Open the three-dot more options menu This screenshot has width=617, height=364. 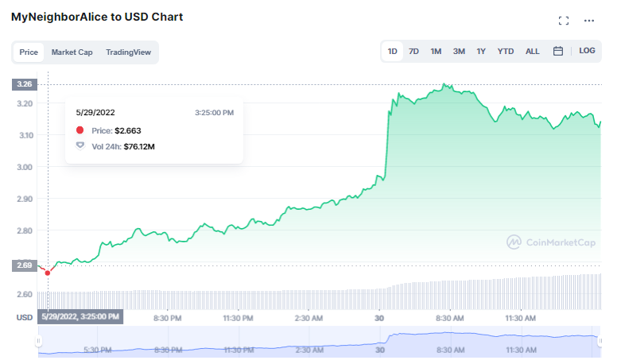coord(589,21)
